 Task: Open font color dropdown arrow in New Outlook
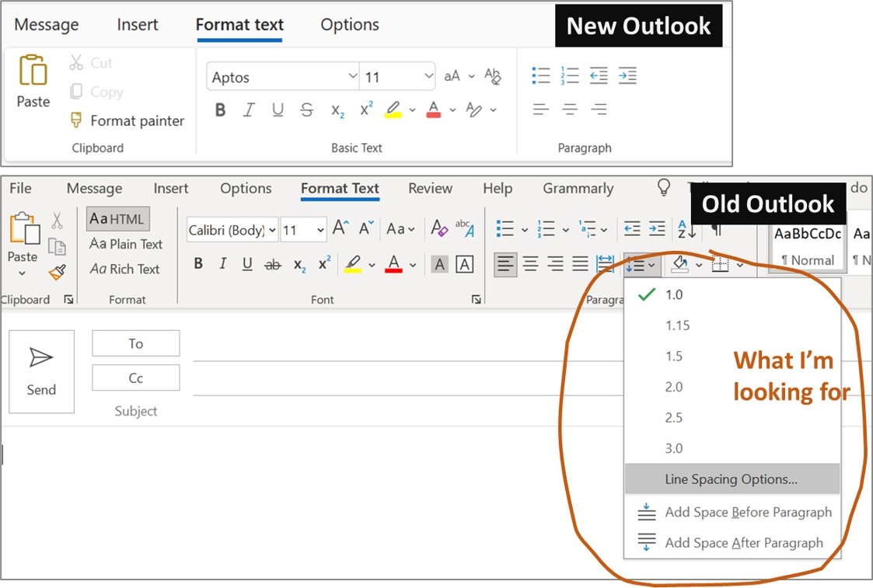452,110
